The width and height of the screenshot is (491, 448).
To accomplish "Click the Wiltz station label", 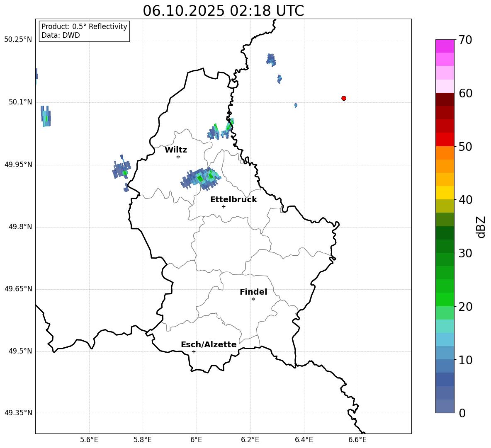I will click(x=176, y=150).
